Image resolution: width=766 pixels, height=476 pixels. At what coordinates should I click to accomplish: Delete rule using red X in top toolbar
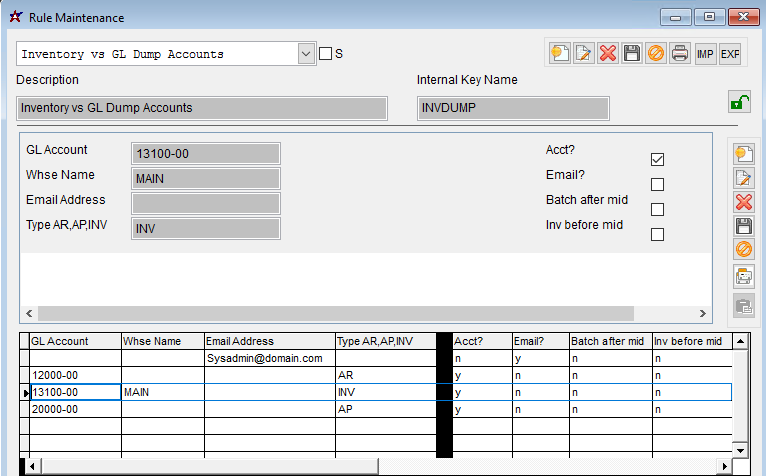point(607,53)
